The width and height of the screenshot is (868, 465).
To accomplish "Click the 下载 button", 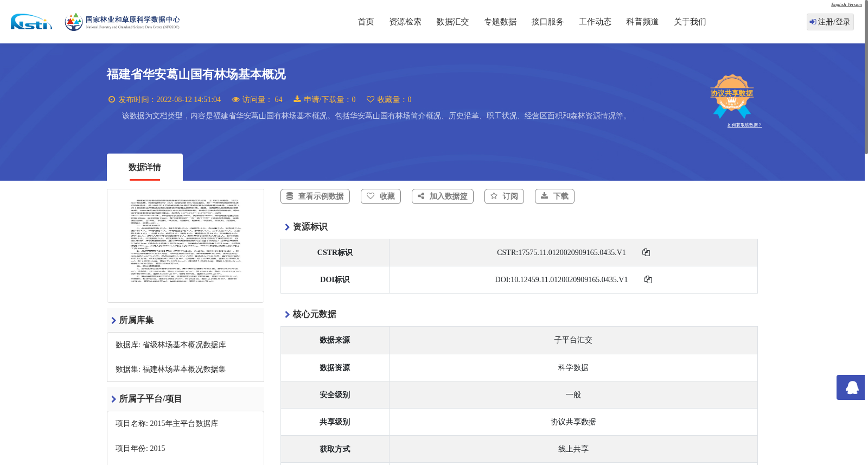I will click(554, 196).
